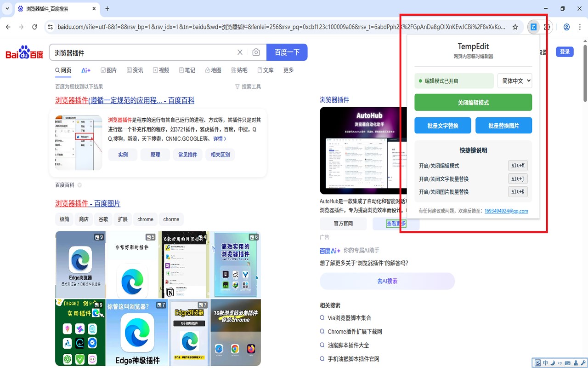Click the feedback email 1693494924@qq.com link

[506, 211]
